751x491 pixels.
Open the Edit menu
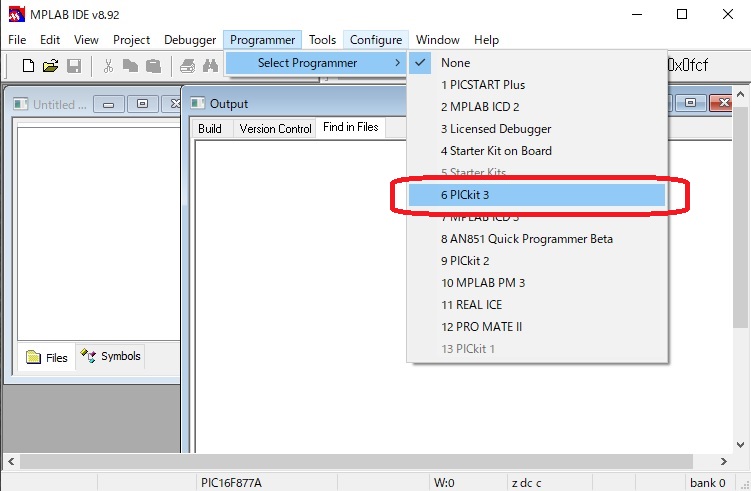50,40
